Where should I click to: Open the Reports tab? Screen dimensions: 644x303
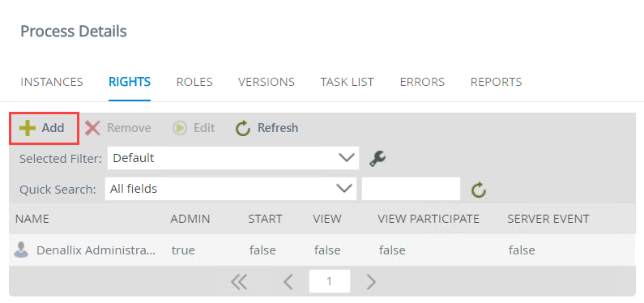(496, 82)
